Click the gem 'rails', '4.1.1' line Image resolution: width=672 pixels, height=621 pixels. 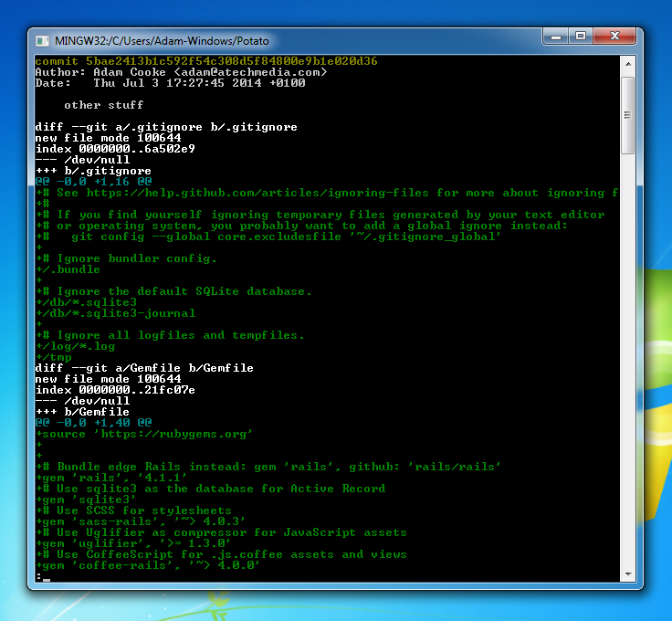111,478
